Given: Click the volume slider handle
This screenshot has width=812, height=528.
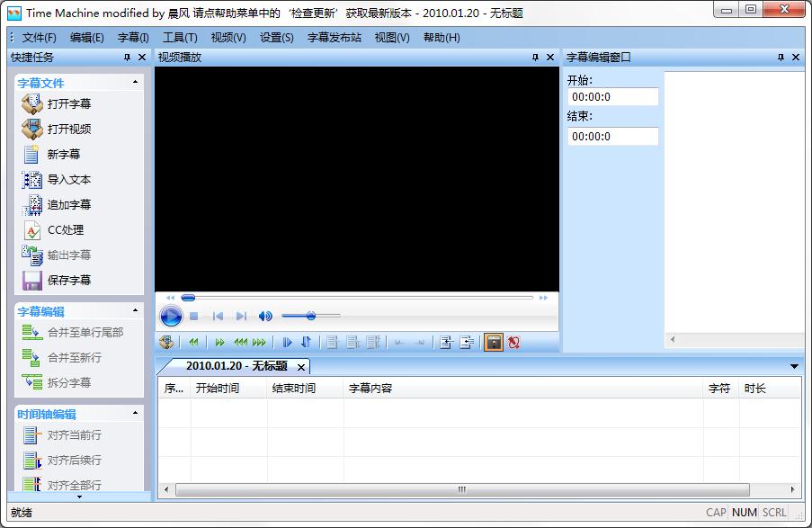Looking at the screenshot, I should pos(310,316).
